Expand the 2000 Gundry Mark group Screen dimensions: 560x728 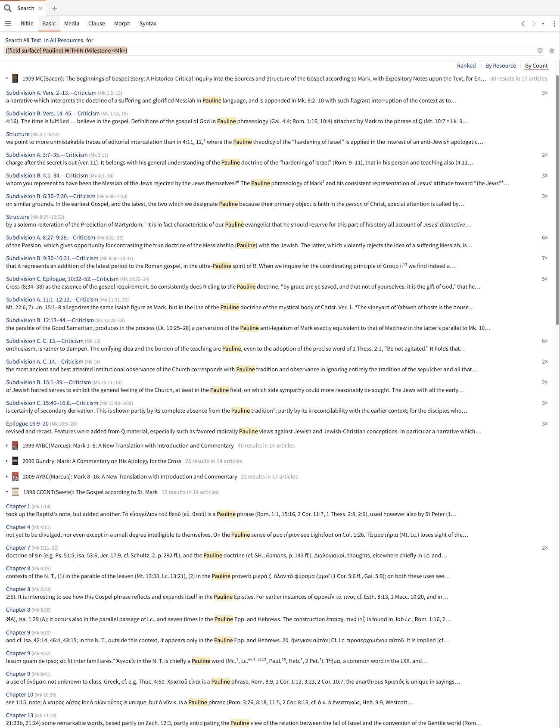7,461
